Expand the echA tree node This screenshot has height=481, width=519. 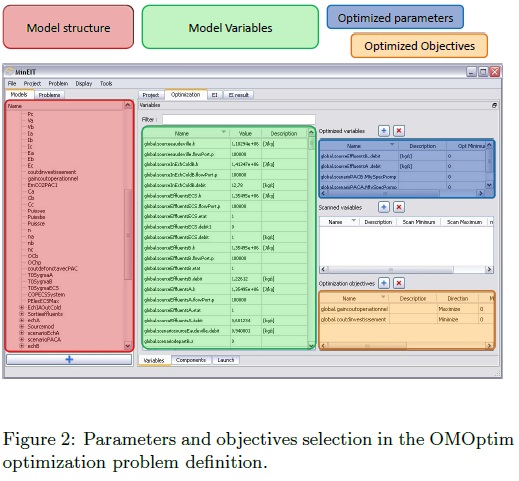[x=22, y=320]
